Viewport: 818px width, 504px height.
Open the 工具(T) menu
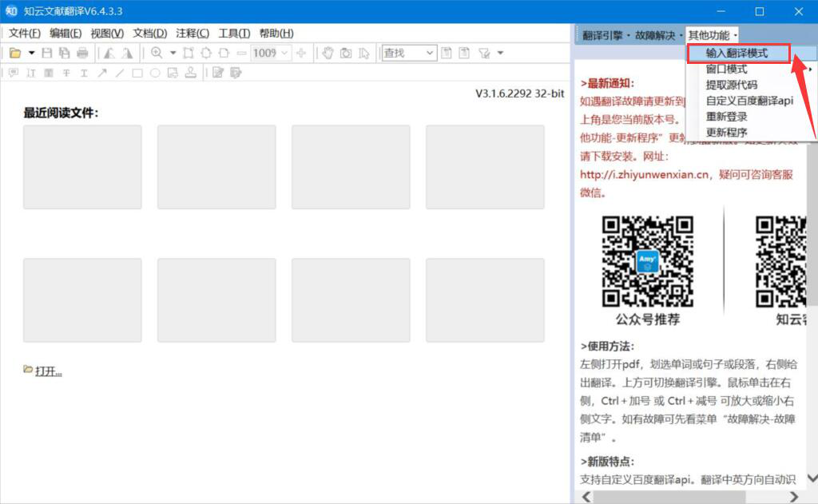(234, 34)
